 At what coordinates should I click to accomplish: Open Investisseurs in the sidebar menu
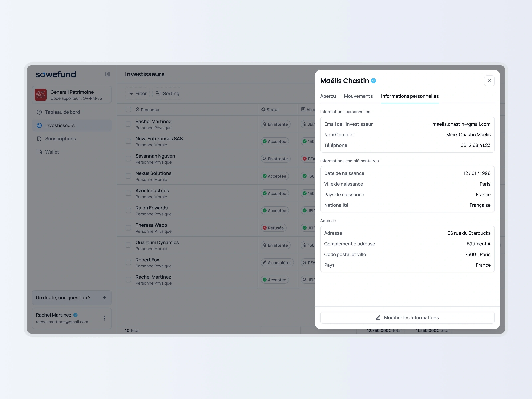pos(60,126)
